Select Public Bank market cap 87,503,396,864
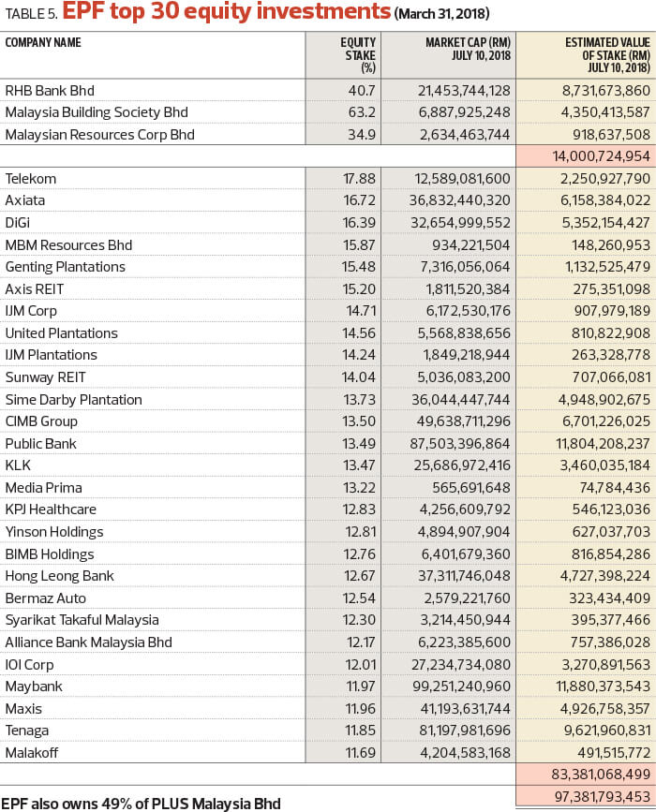The image size is (656, 812). (x=460, y=444)
